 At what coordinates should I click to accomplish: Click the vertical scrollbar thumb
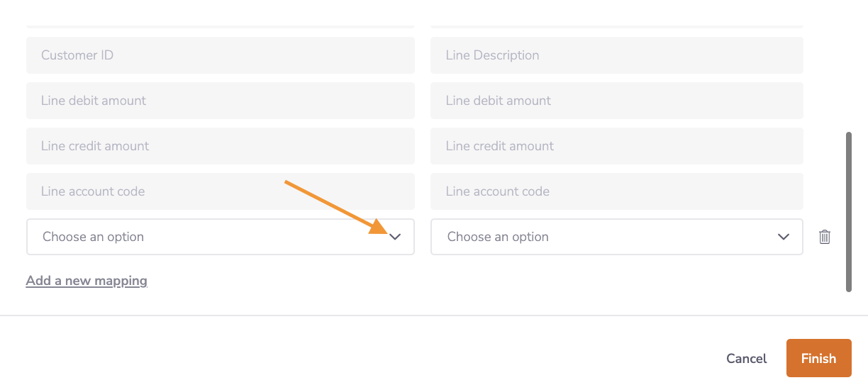tap(849, 211)
